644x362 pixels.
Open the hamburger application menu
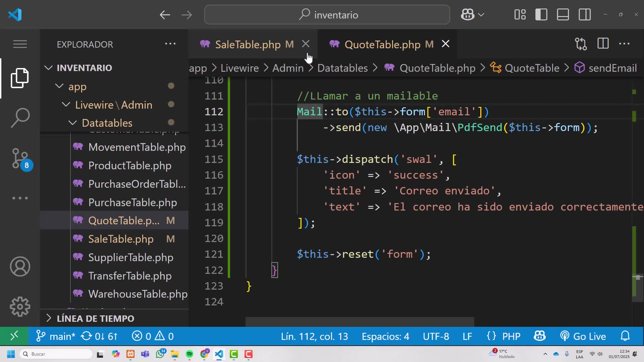tap(20, 44)
